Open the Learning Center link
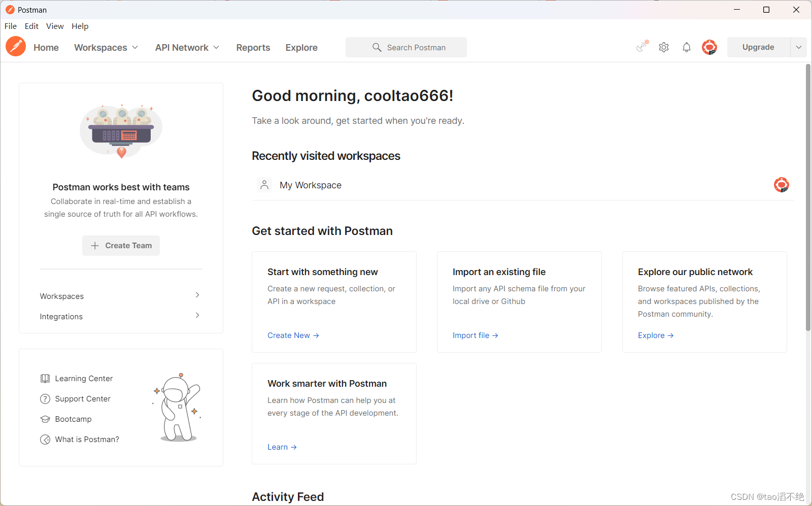Viewport: 812px width, 506px height. click(84, 379)
